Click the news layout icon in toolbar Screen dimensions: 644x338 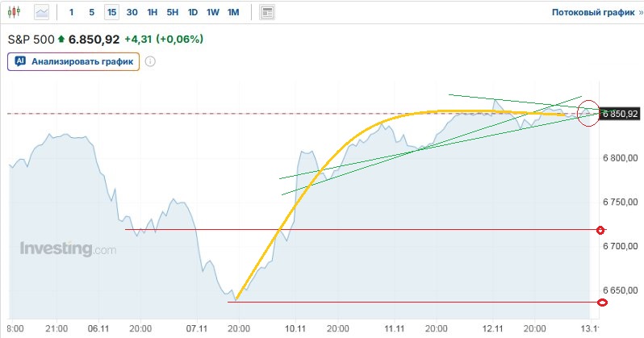point(267,12)
